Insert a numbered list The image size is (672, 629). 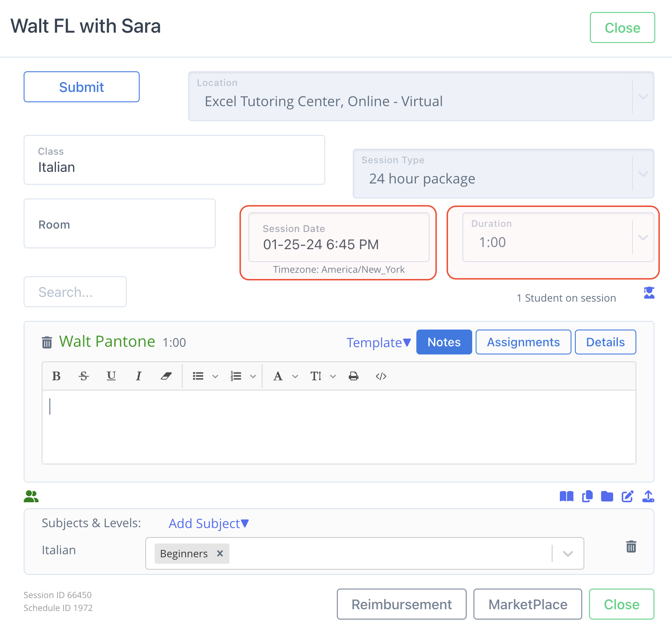[x=236, y=376]
